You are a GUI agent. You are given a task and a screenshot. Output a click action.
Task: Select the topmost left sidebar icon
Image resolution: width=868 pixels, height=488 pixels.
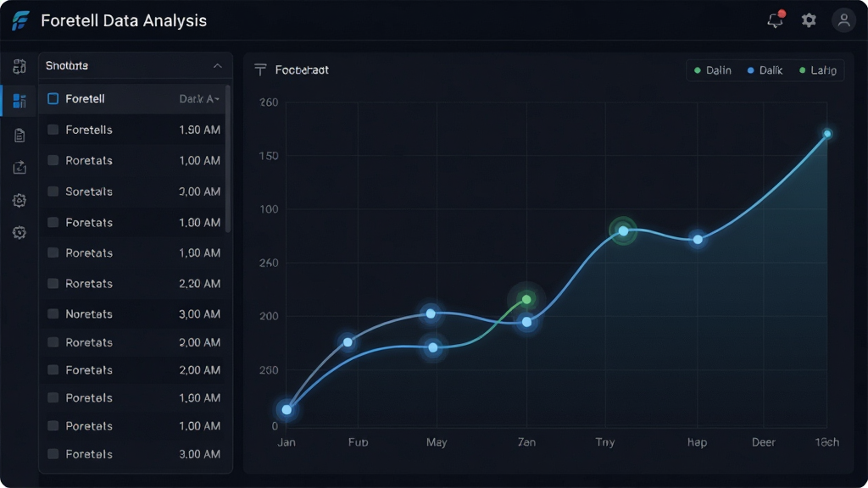pyautogui.click(x=19, y=66)
